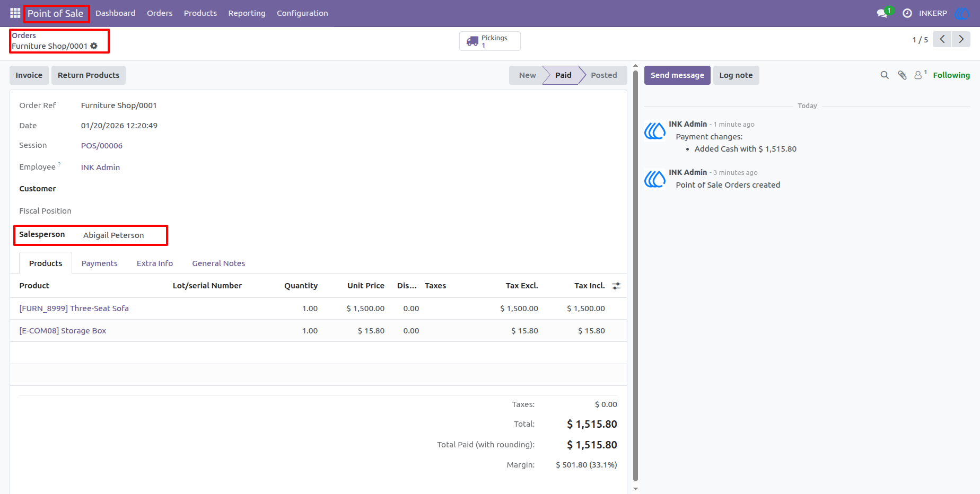Open the Storage Box product link
This screenshot has width=980, height=494.
point(63,331)
